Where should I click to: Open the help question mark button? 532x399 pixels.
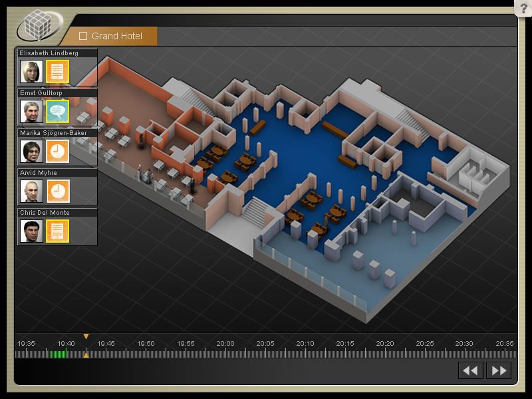click(523, 9)
